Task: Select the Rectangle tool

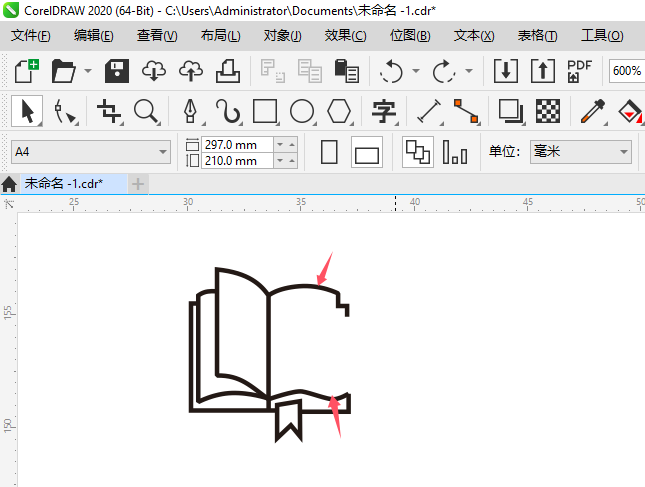Action: 265,111
